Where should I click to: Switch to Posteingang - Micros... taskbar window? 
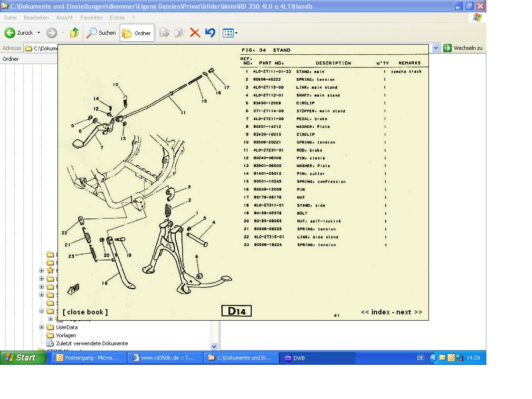coord(89,358)
